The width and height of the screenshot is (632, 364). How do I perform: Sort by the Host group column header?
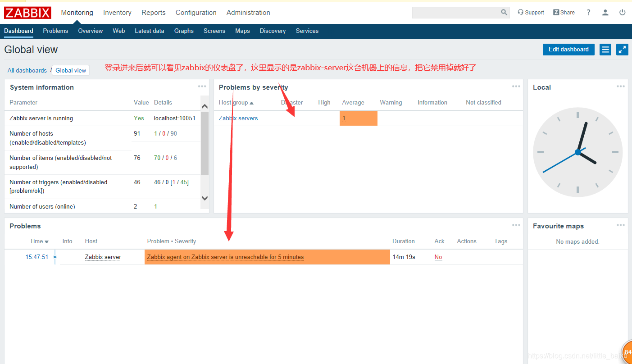236,103
